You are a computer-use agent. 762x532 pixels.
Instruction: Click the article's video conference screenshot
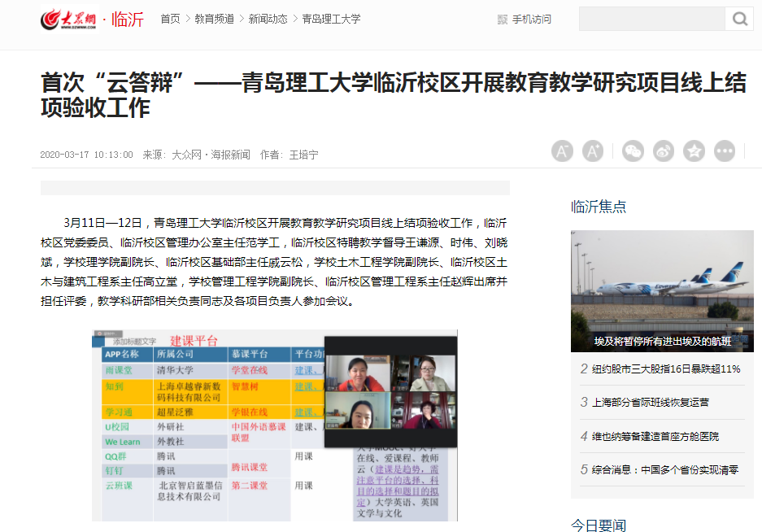pyautogui.click(x=274, y=425)
